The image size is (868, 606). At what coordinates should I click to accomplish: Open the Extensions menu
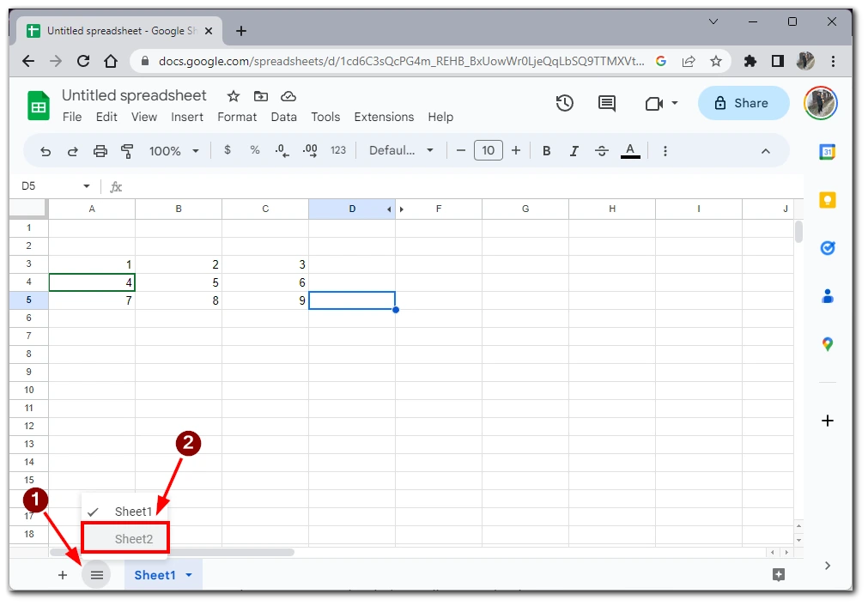point(384,117)
